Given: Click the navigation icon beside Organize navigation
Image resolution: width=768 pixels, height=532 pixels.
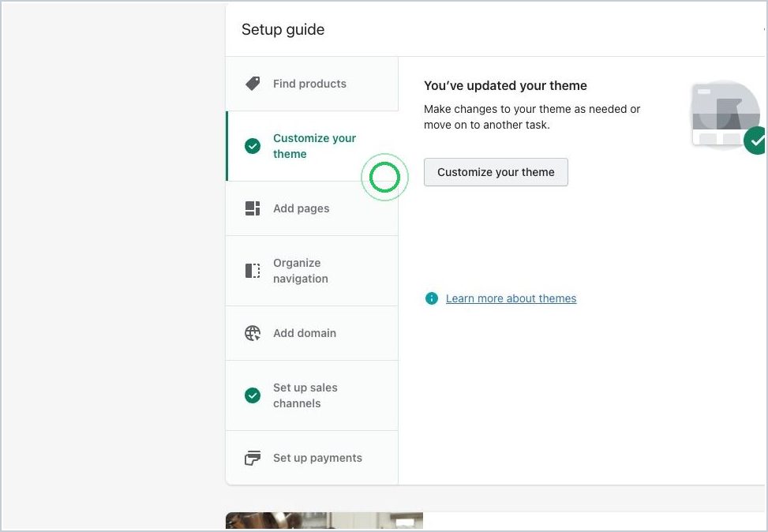Looking at the screenshot, I should (x=253, y=271).
